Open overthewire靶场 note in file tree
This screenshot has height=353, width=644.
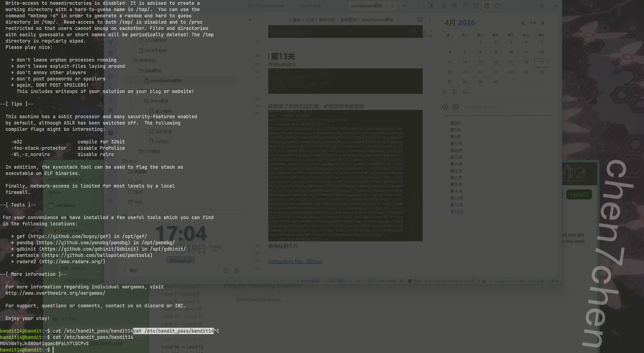(x=166, y=81)
